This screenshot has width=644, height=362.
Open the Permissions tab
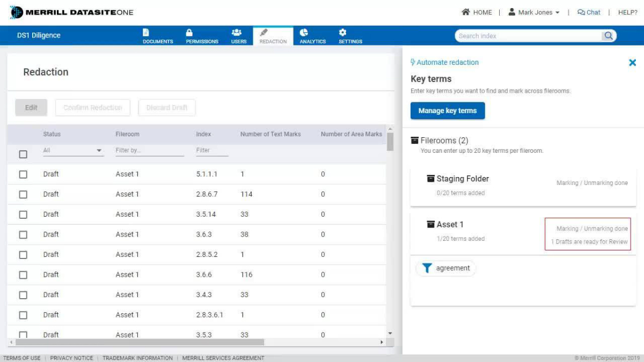coord(202,36)
